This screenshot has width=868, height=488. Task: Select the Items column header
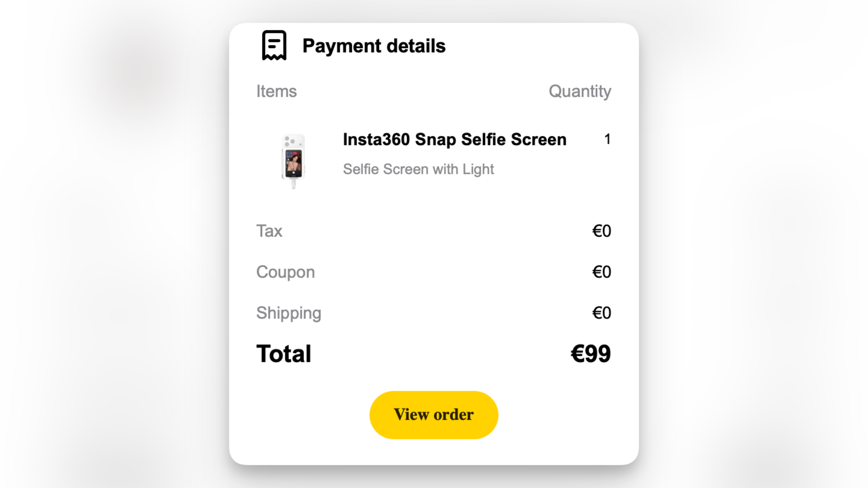(x=276, y=91)
